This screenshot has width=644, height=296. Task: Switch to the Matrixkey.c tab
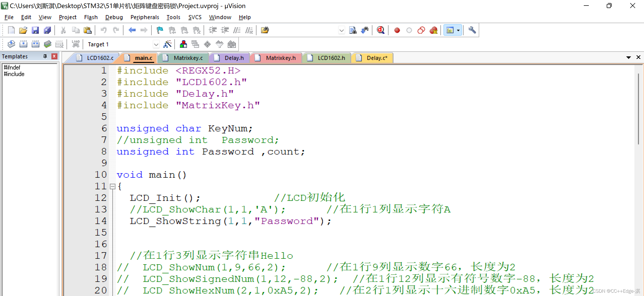coord(188,58)
